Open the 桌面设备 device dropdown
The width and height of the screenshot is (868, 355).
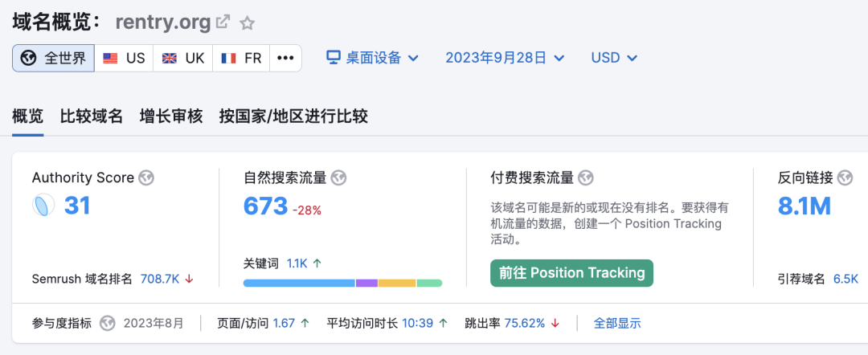pyautogui.click(x=372, y=58)
